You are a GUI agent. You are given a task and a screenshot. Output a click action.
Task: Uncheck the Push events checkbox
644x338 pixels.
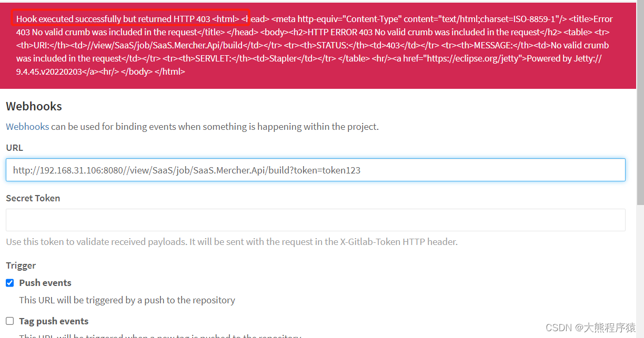click(10, 283)
